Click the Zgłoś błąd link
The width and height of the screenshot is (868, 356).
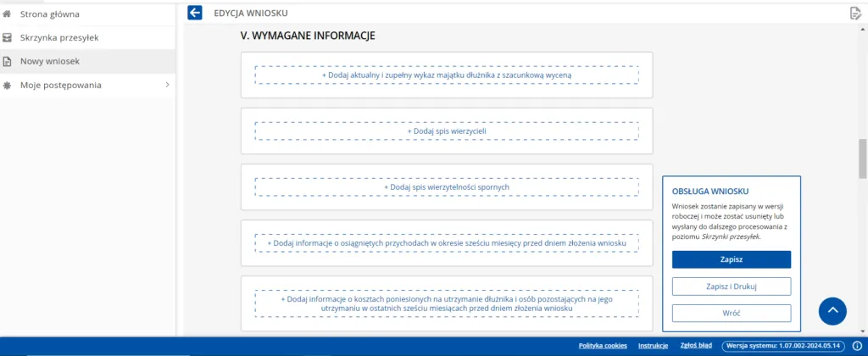click(x=696, y=346)
